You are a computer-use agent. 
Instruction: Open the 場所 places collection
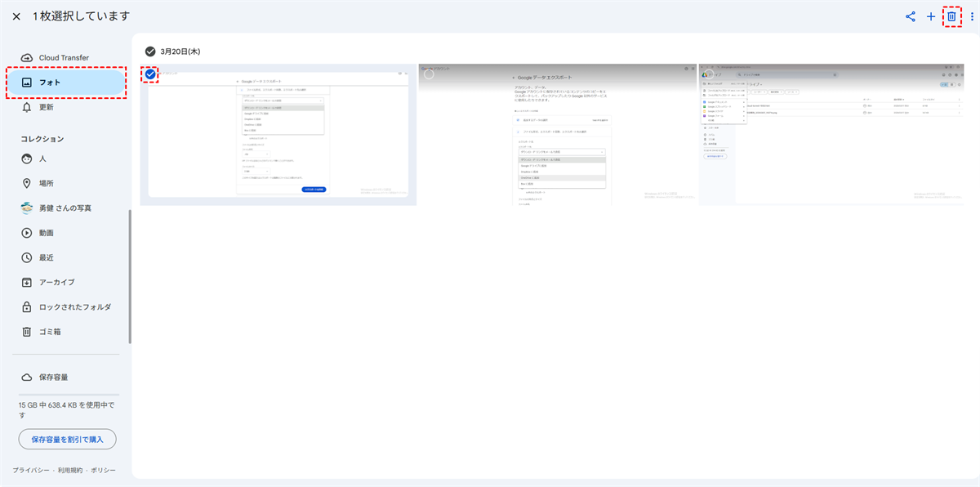[x=47, y=183]
